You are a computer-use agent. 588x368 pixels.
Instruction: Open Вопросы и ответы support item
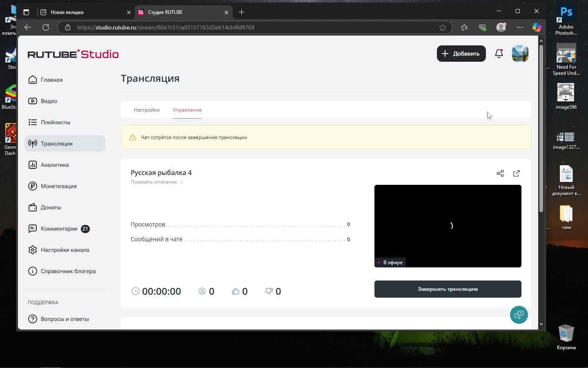[65, 319]
